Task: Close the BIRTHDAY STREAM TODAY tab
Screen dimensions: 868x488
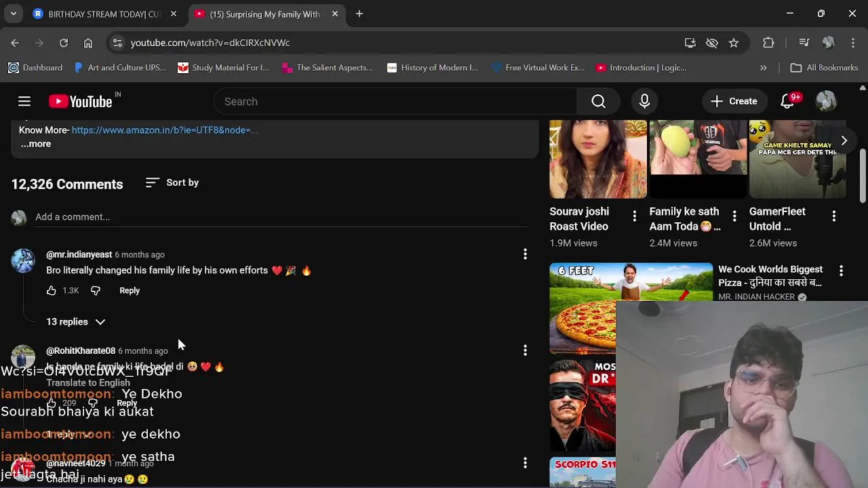Action: [174, 14]
